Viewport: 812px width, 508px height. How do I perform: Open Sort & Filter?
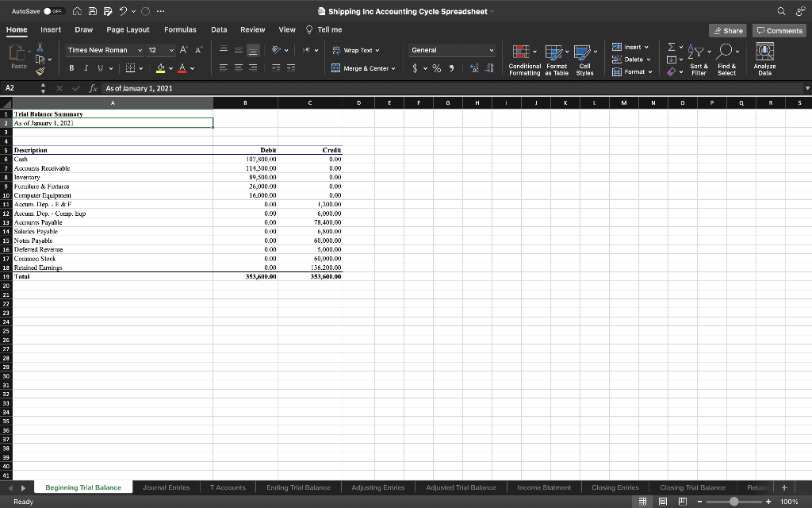[x=699, y=60]
